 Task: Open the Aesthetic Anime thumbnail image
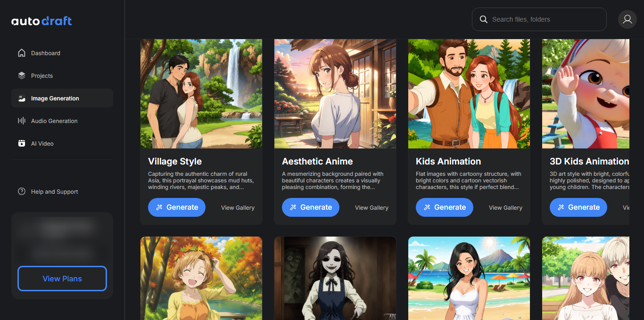click(335, 94)
